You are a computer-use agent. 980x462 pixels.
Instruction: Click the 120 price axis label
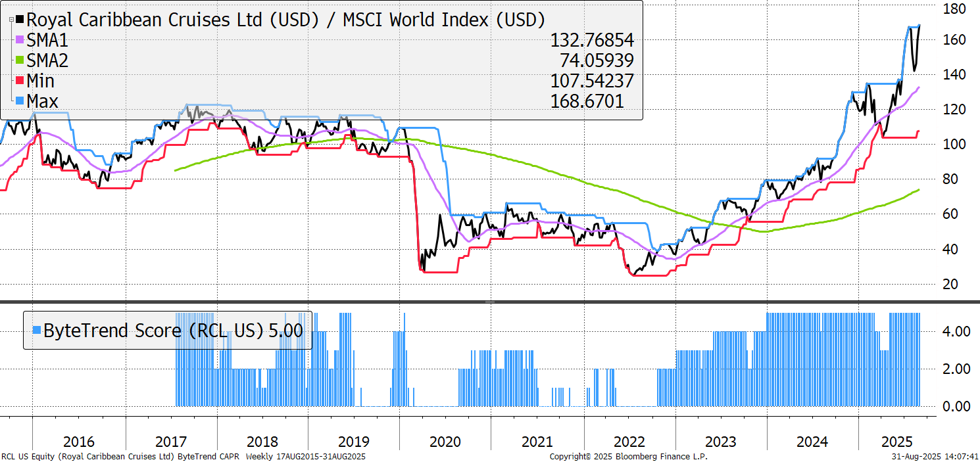coord(954,110)
